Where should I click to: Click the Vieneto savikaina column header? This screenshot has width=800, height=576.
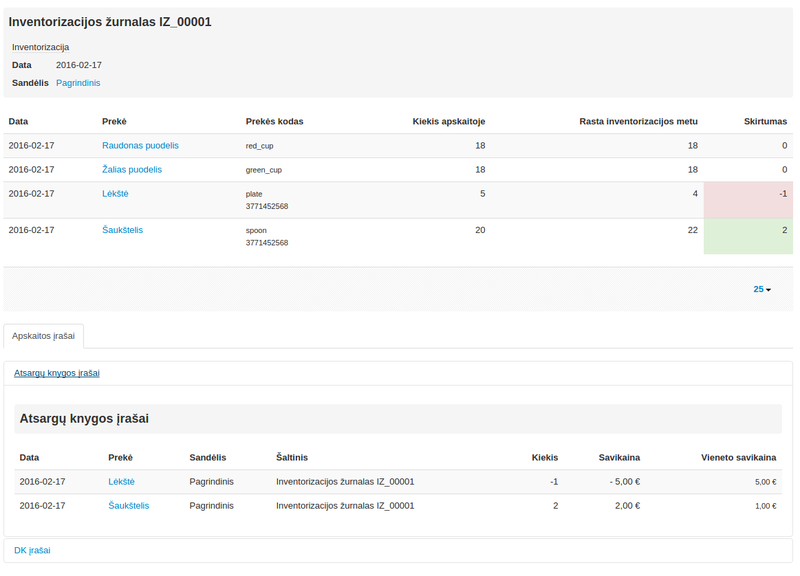(x=739, y=457)
